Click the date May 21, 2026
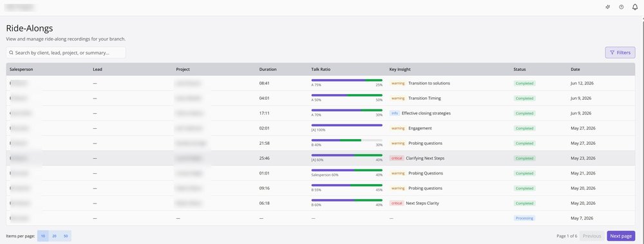The width and height of the screenshot is (644, 244). pos(583,173)
